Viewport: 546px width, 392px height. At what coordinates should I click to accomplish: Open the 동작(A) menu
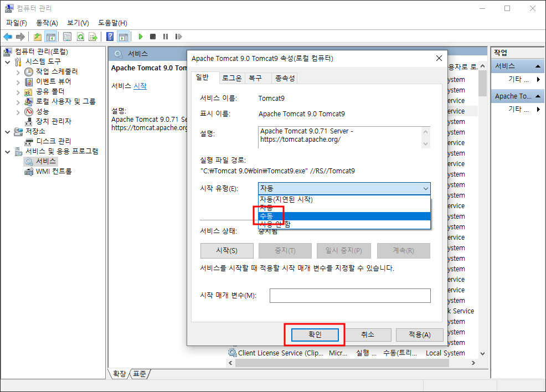(x=47, y=23)
